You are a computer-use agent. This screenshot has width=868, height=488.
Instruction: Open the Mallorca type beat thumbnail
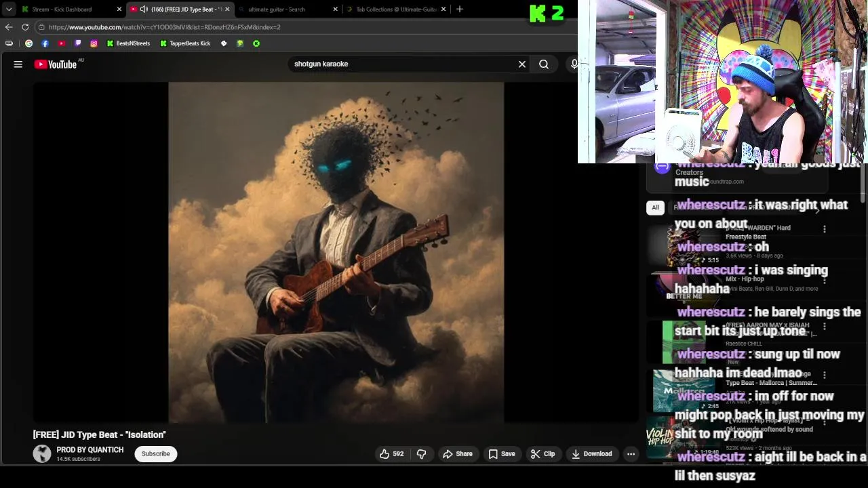(684, 390)
